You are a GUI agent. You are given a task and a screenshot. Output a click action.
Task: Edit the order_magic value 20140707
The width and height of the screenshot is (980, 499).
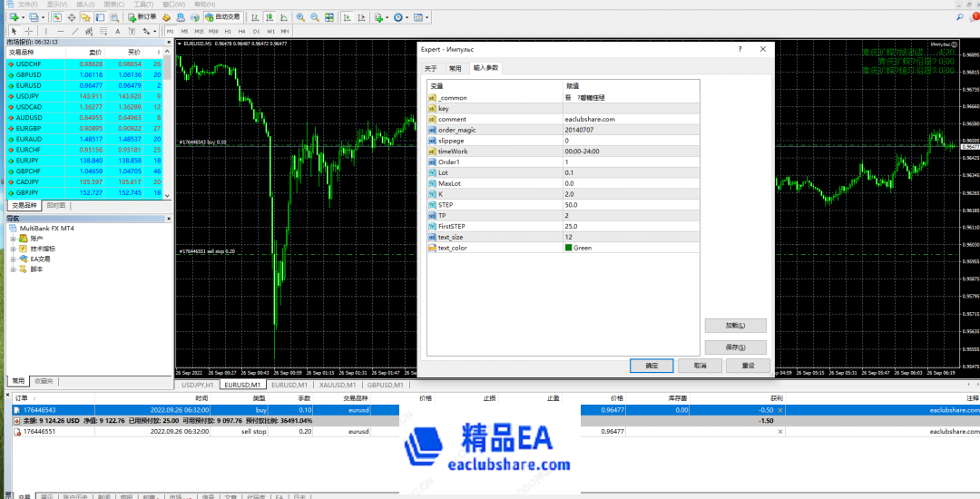pos(631,130)
